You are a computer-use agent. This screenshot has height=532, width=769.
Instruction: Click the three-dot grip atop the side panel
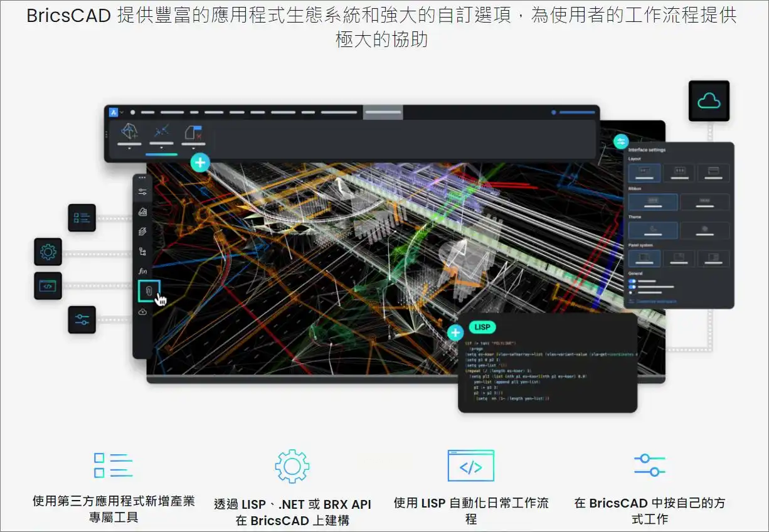pyautogui.click(x=142, y=178)
